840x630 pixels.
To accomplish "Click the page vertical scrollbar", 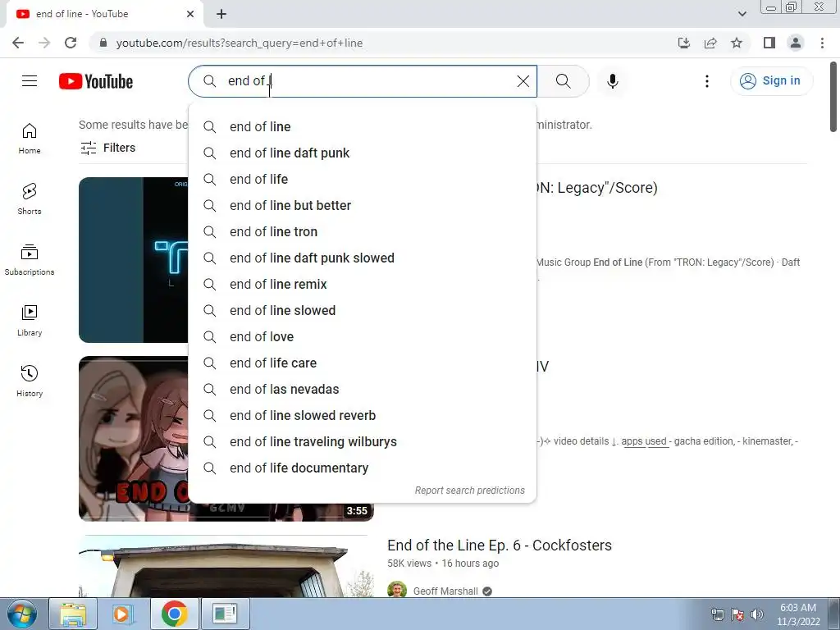I will coord(833,97).
